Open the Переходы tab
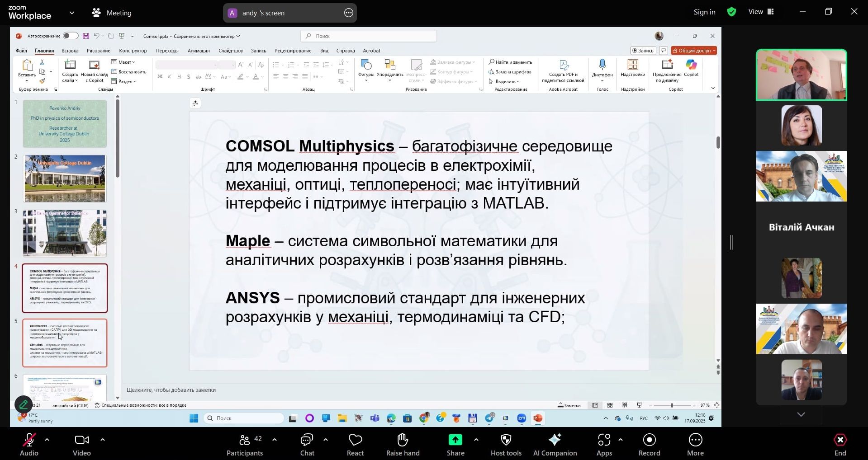The width and height of the screenshot is (868, 460). pos(167,51)
